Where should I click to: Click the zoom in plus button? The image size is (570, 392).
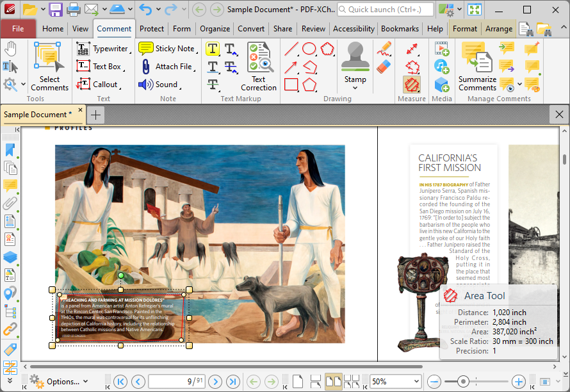(518, 382)
